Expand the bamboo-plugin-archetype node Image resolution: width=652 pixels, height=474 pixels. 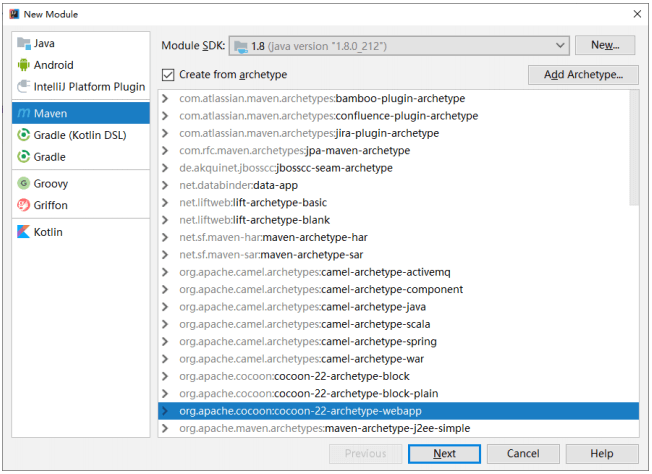tap(165, 99)
